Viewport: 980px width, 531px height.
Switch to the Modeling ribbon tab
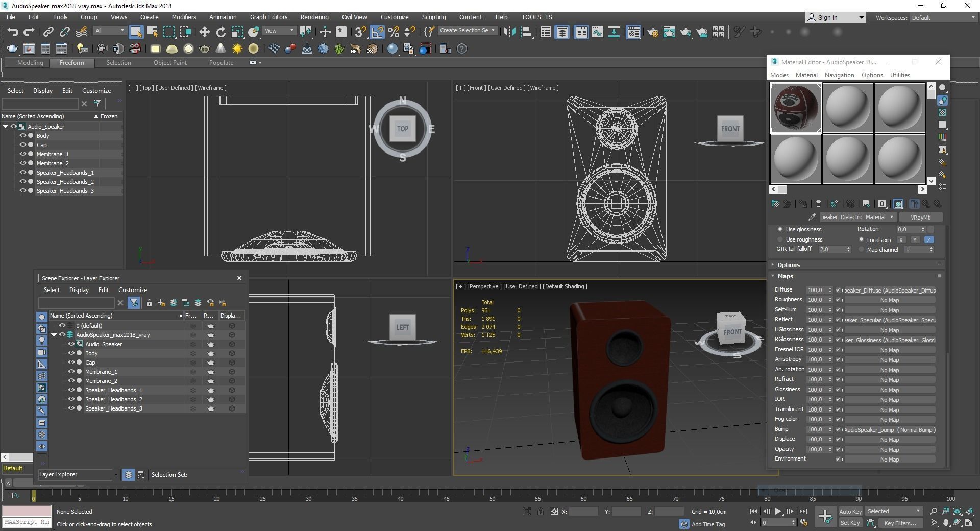(x=30, y=63)
